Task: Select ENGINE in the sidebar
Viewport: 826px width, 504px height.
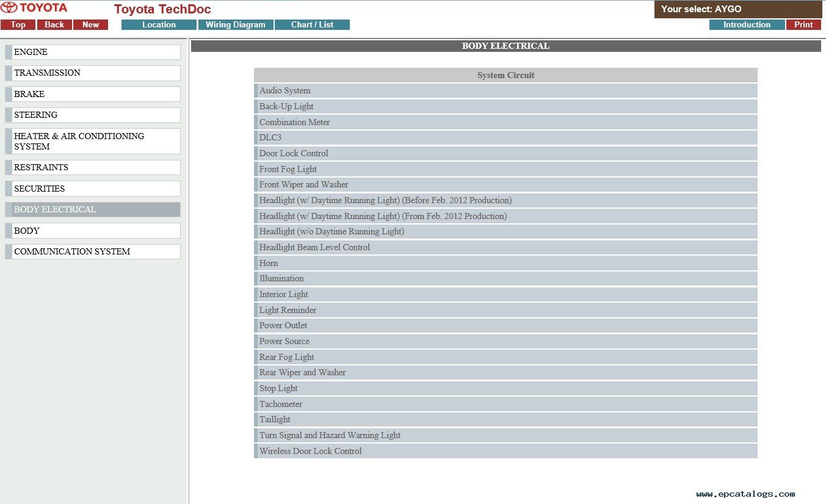Action: pyautogui.click(x=93, y=52)
